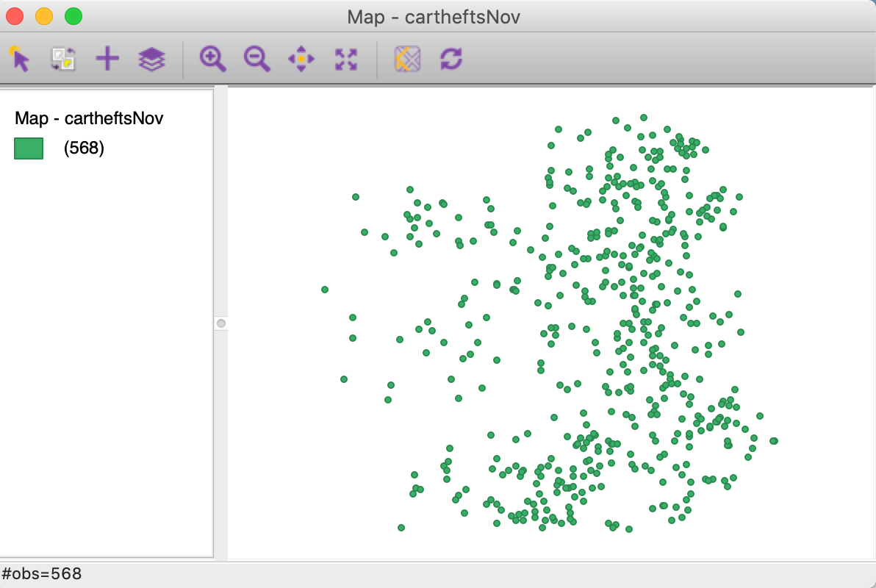Click the legend count label (568)
Viewport: 876px width, 588px height.
point(84,148)
